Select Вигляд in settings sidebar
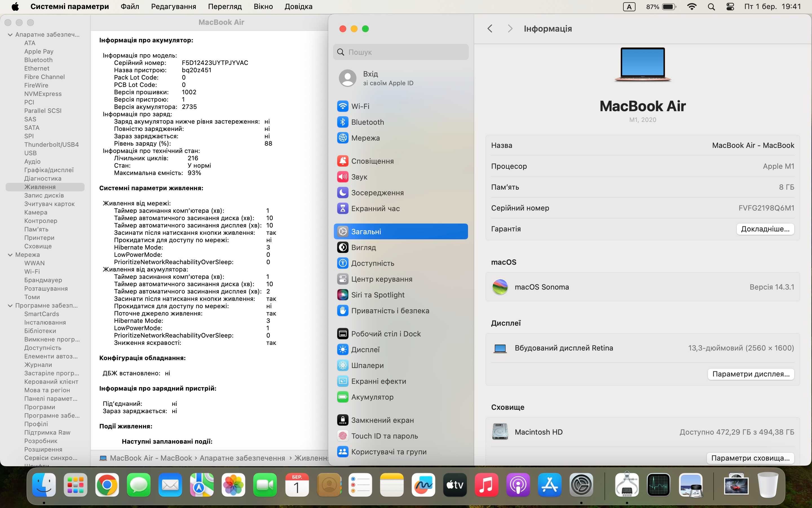 (x=401, y=247)
